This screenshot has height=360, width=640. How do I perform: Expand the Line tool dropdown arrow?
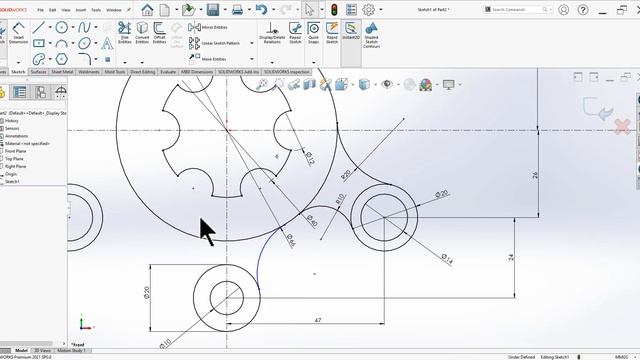pos(50,27)
